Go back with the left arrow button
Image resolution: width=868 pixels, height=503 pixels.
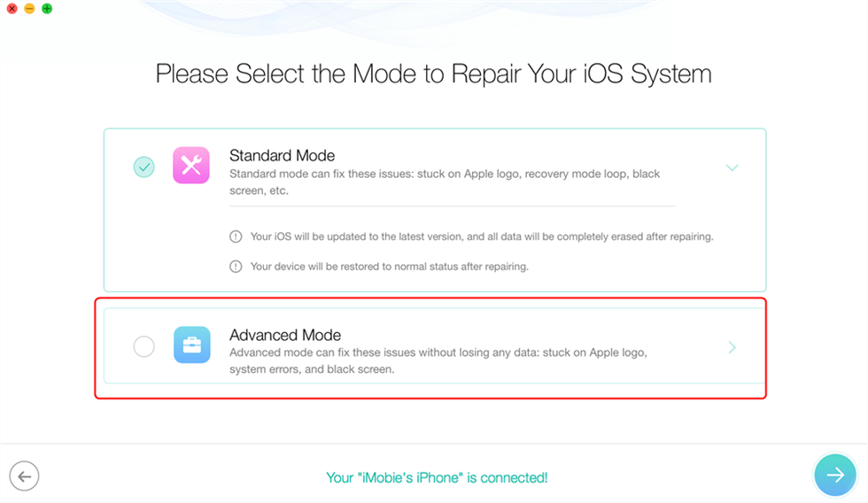(x=24, y=476)
